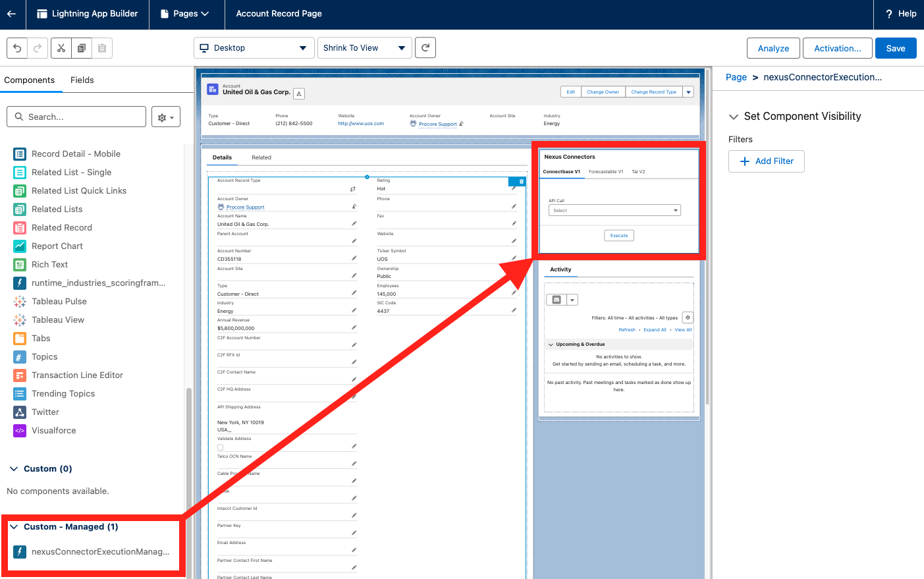This screenshot has height=579, width=924.
Task: Select Trending Topics in the component list
Action: point(63,393)
